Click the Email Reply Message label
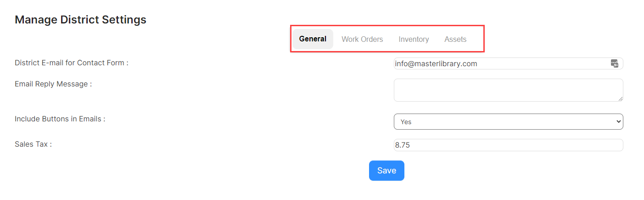 pyautogui.click(x=53, y=84)
